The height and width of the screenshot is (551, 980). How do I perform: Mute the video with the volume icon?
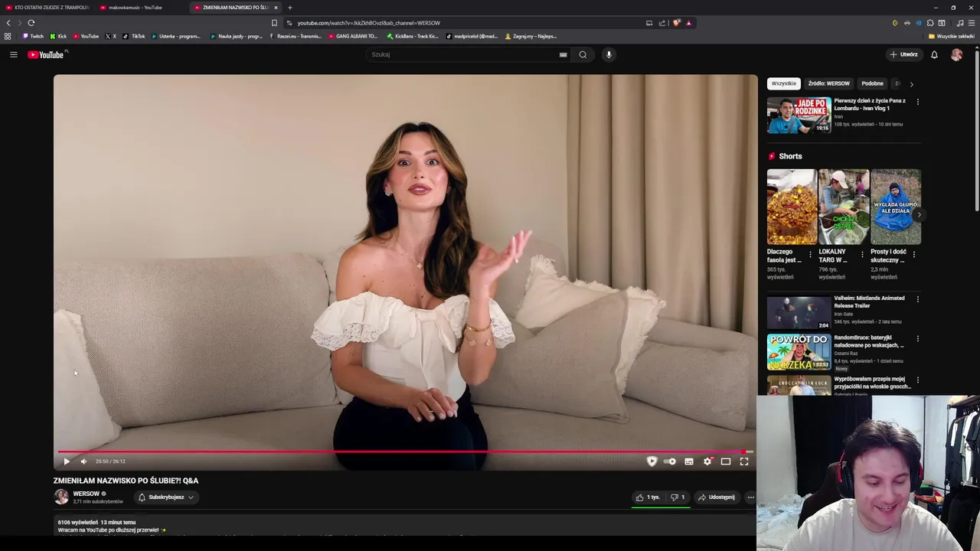click(x=83, y=461)
